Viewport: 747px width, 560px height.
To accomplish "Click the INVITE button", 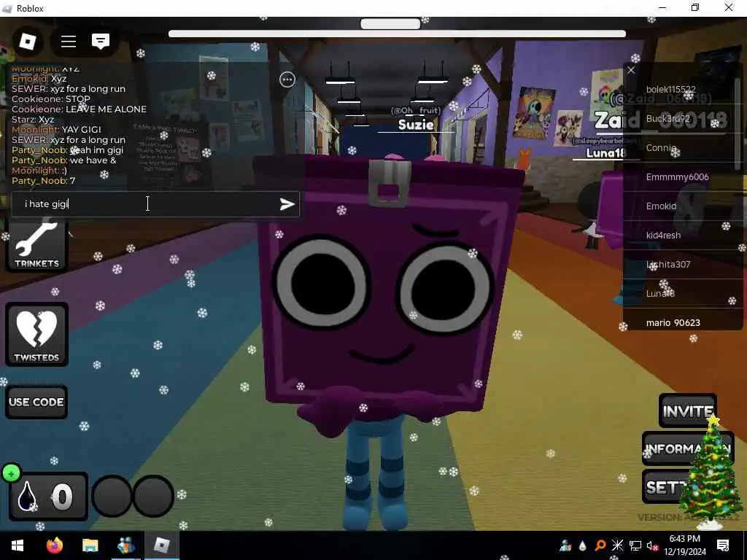I will click(x=687, y=411).
